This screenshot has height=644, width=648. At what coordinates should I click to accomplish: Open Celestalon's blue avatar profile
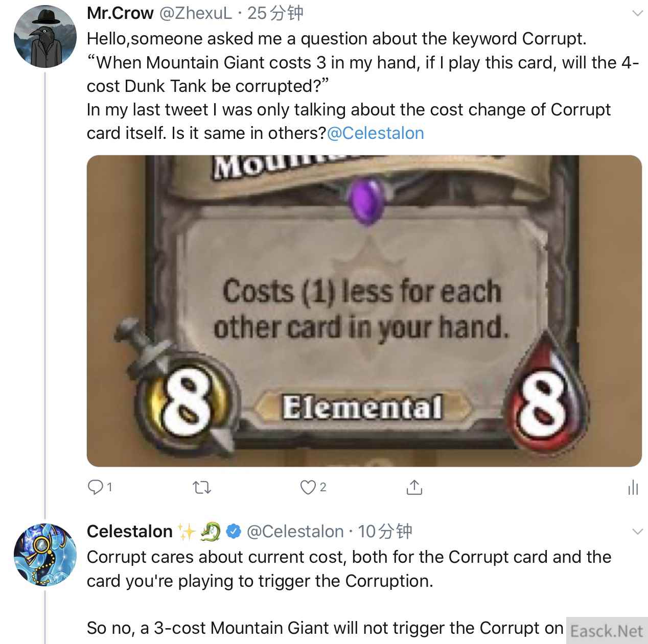point(45,554)
